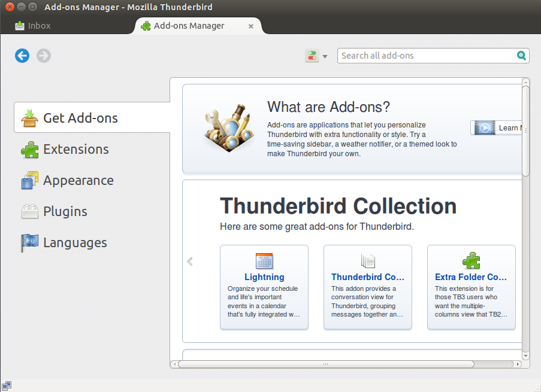Image resolution: width=541 pixels, height=392 pixels.
Task: Click the Thunderbird Conversations pages icon
Action: click(x=368, y=261)
